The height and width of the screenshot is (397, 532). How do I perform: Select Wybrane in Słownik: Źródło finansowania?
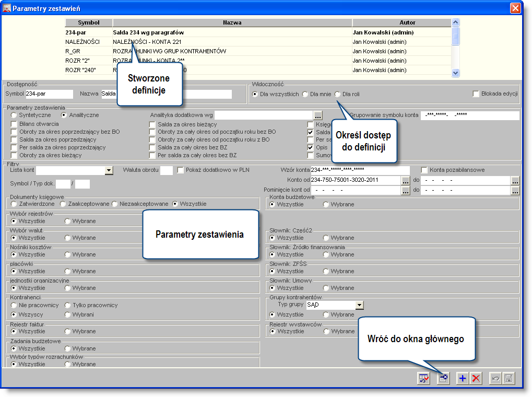click(326, 254)
